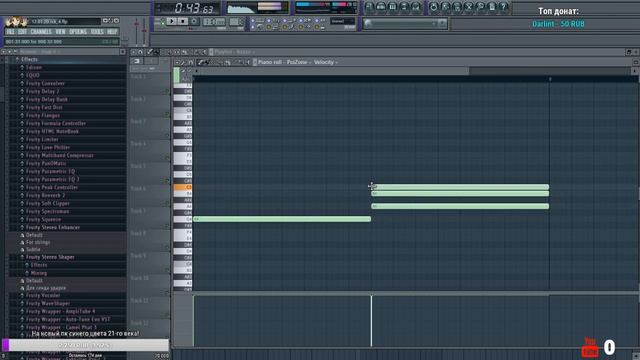Select the top chord note in piano roll
Image resolution: width=640 pixels, height=360 pixels.
[460, 187]
